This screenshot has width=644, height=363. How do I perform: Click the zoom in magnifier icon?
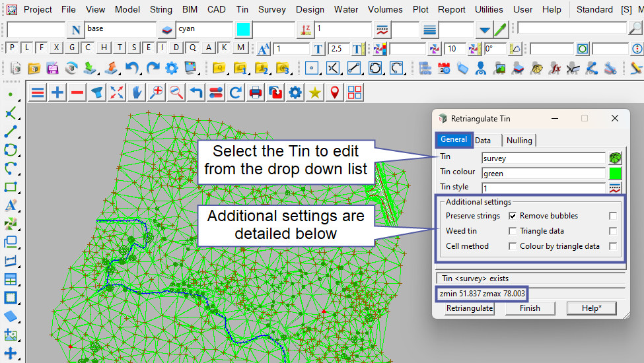pyautogui.click(x=157, y=93)
